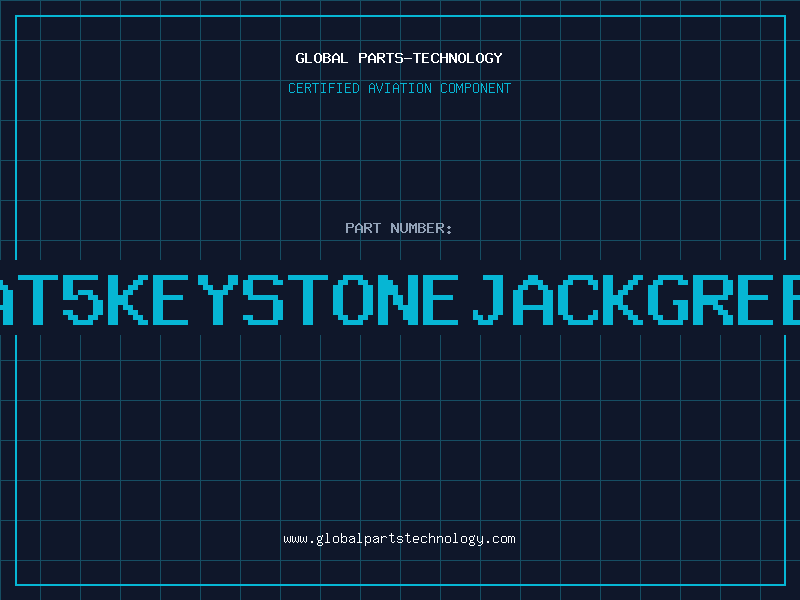Click the large KEYSTONE JACKGREE part number text
The image size is (800, 600).
point(400,299)
